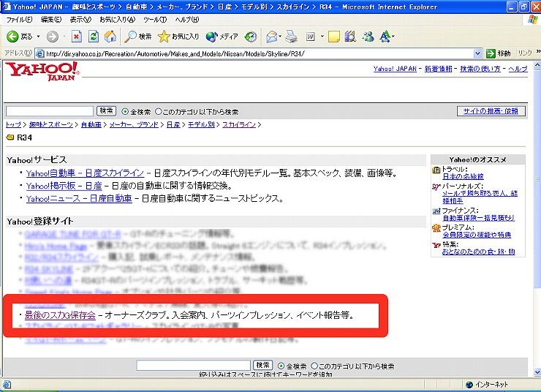Open the ツール(T) menu
The image size is (541, 392).
coord(155,20)
